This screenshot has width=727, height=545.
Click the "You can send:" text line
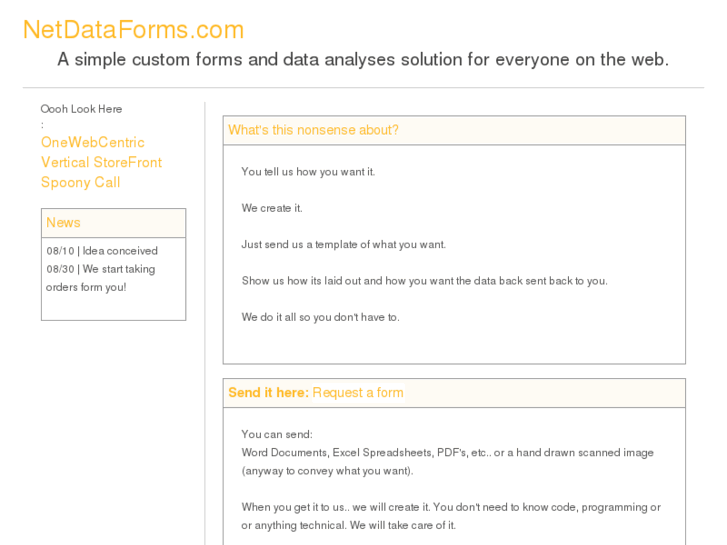pyautogui.click(x=277, y=434)
